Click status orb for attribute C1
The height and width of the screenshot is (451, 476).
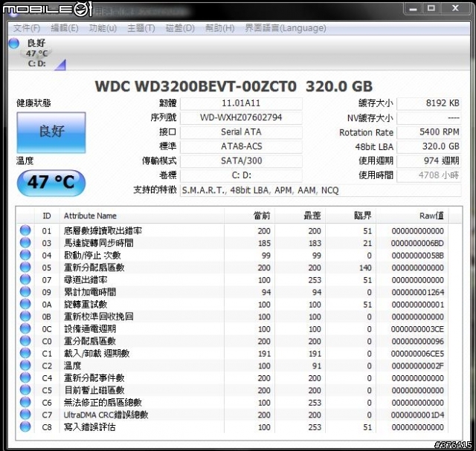pyautogui.click(x=25, y=354)
